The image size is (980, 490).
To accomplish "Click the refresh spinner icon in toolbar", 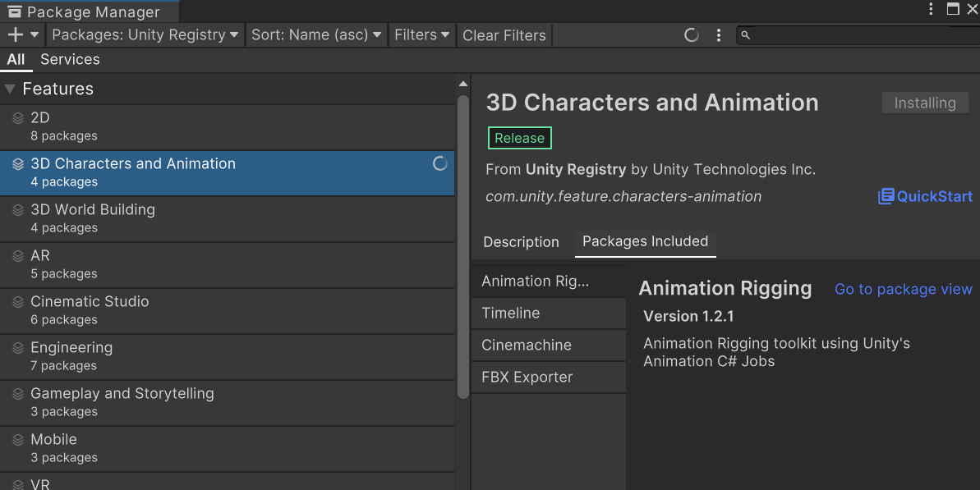I will (692, 35).
